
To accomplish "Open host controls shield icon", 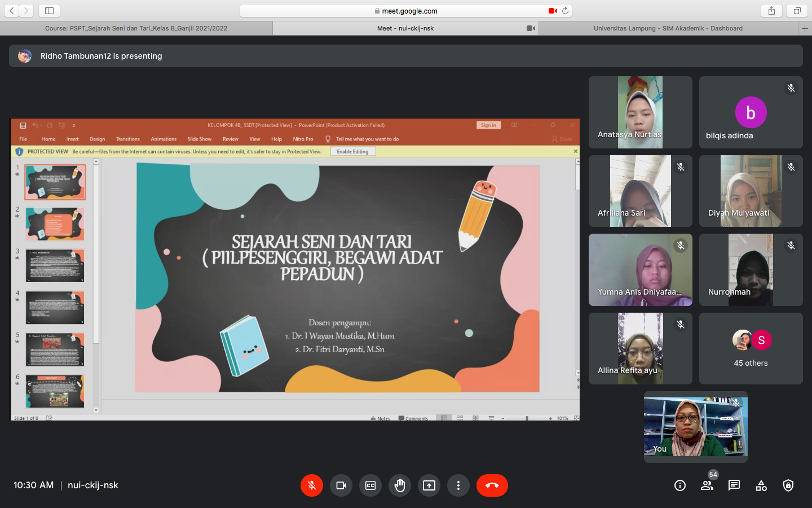I will coord(788,485).
